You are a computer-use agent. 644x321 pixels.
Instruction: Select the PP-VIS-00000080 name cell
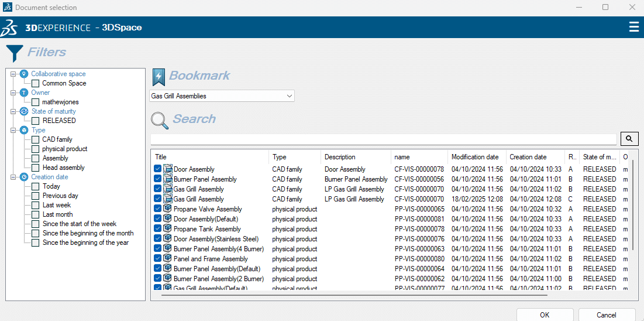click(x=419, y=258)
